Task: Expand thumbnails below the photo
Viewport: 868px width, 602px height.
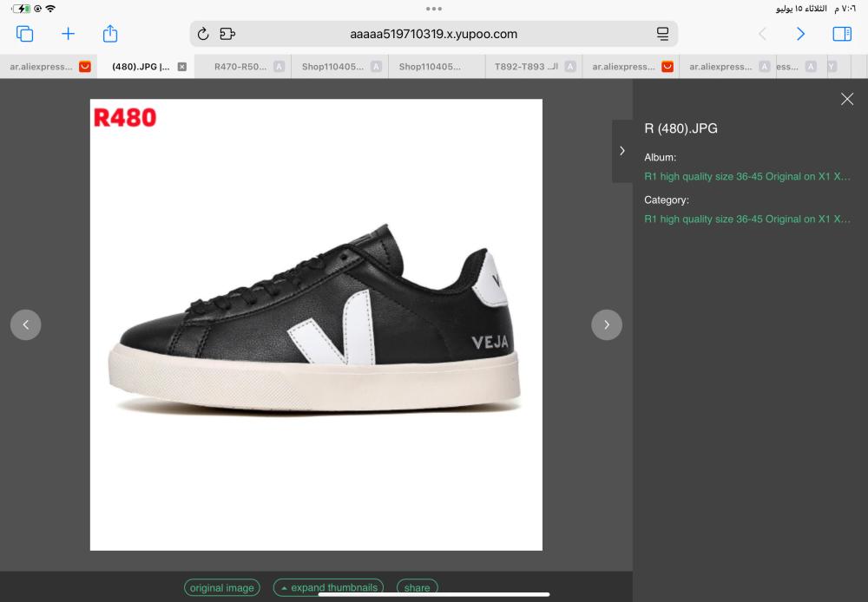Action: coord(328,587)
